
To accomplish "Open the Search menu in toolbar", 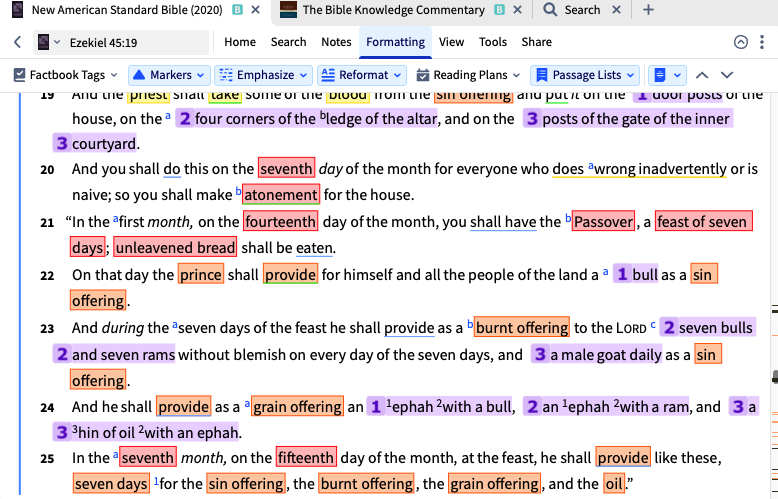I will [x=288, y=42].
